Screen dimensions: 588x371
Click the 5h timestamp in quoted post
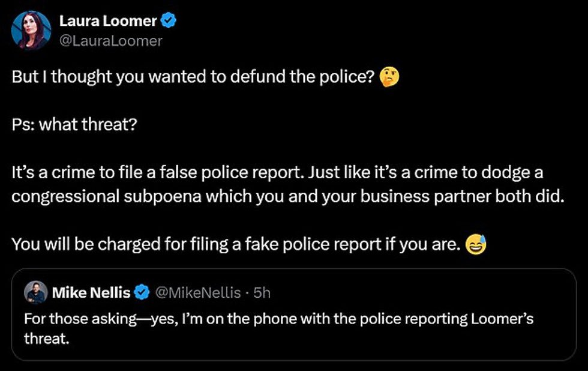click(x=262, y=293)
